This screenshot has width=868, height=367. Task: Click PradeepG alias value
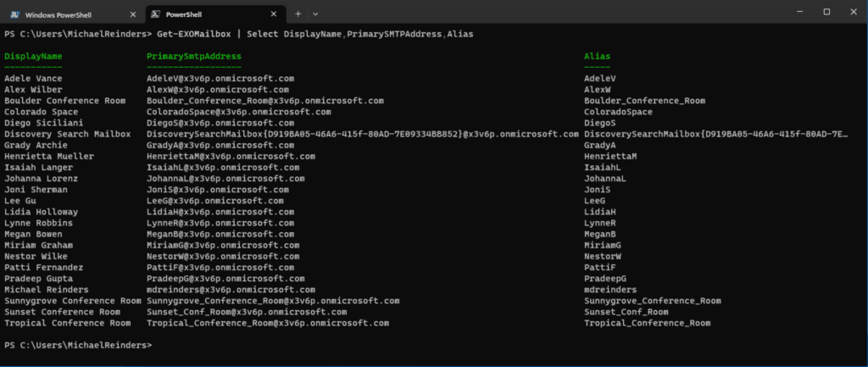coord(605,279)
